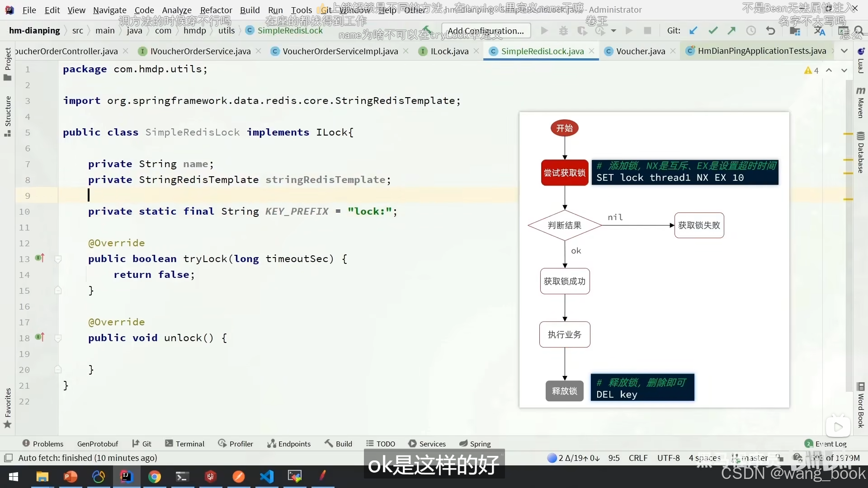Open Chrome from the Windows taskbar
This screenshot has height=488, width=868.
(x=155, y=476)
